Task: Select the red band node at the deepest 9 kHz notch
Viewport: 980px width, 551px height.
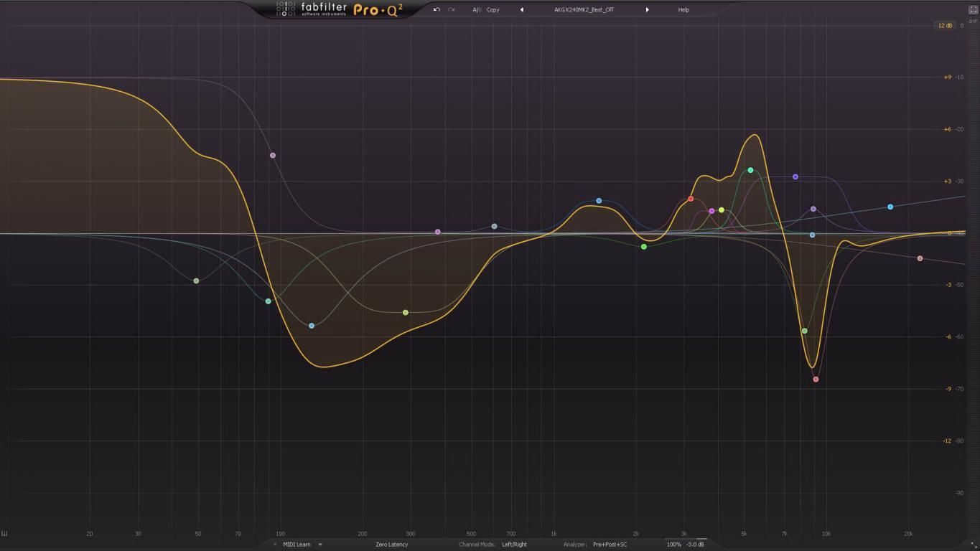Action: (816, 380)
